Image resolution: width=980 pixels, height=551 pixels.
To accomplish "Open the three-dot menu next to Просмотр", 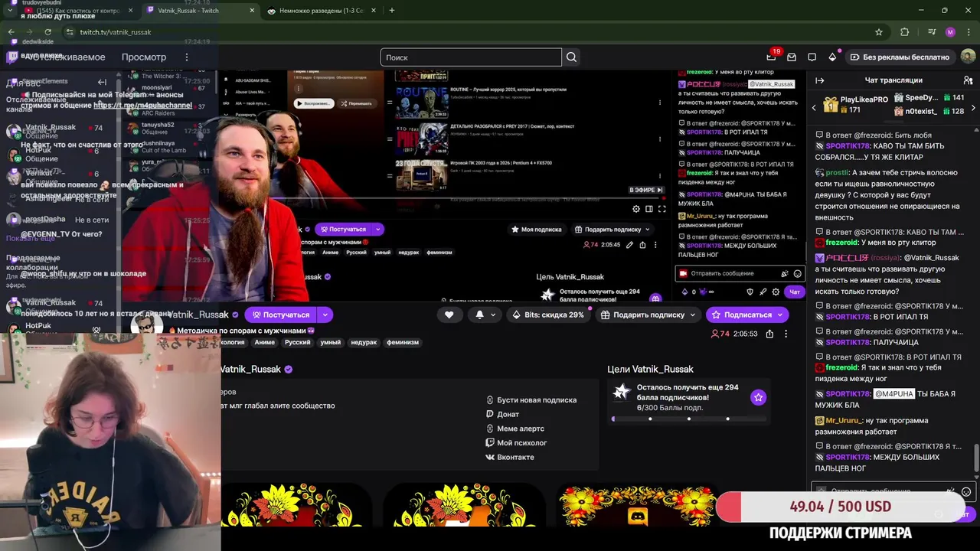I will (186, 57).
